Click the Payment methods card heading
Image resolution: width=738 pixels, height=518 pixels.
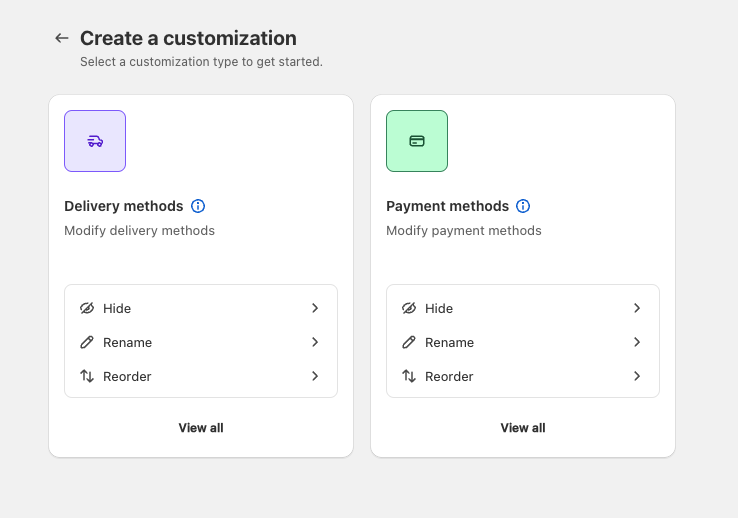(x=447, y=206)
